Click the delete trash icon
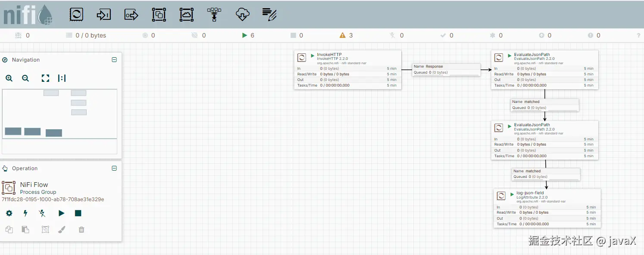 81,230
